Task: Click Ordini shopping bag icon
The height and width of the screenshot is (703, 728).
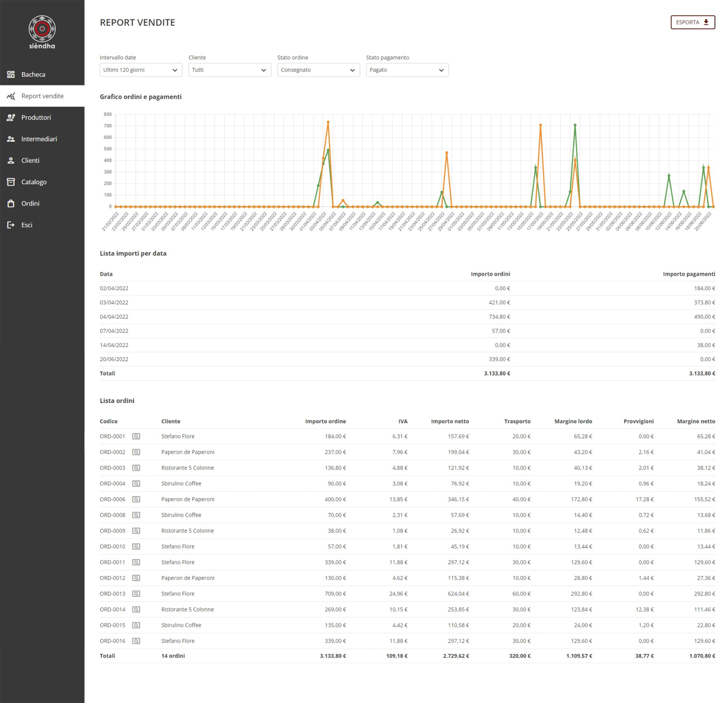Action: pos(11,203)
